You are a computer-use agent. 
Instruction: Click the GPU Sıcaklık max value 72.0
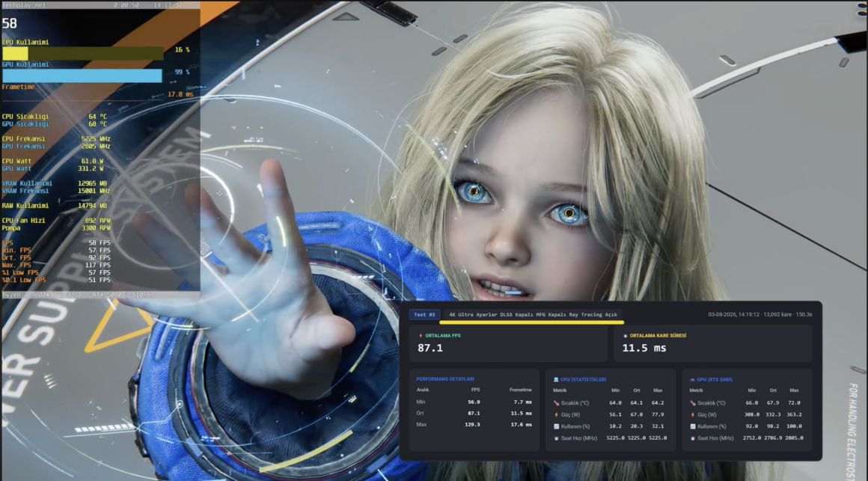click(794, 403)
